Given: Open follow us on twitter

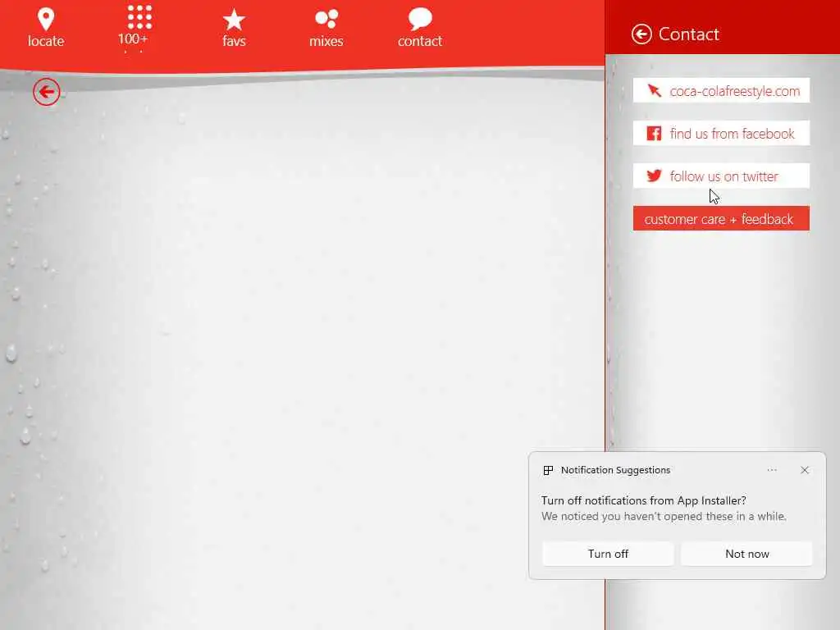Looking at the screenshot, I should click(721, 176).
